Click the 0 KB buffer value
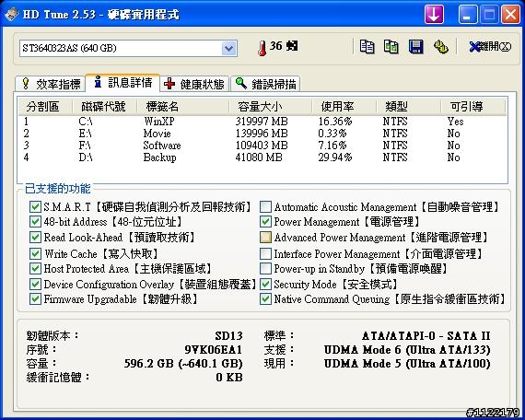Viewport: 525px width, 420px height. tap(229, 378)
